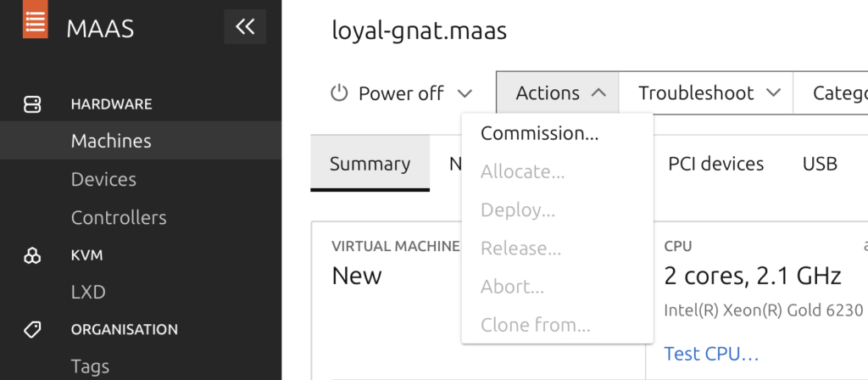Open the partially visible Categorise dropdown
Viewport: 868px width, 380px height.
click(x=831, y=93)
